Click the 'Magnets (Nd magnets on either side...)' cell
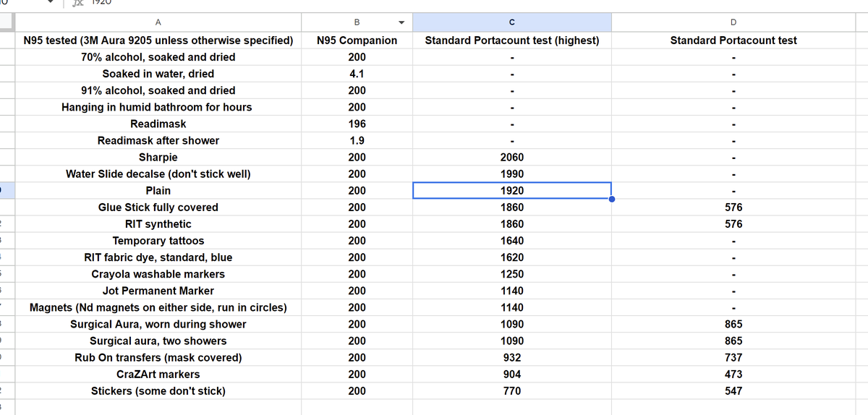This screenshot has width=868, height=415. pyautogui.click(x=158, y=307)
